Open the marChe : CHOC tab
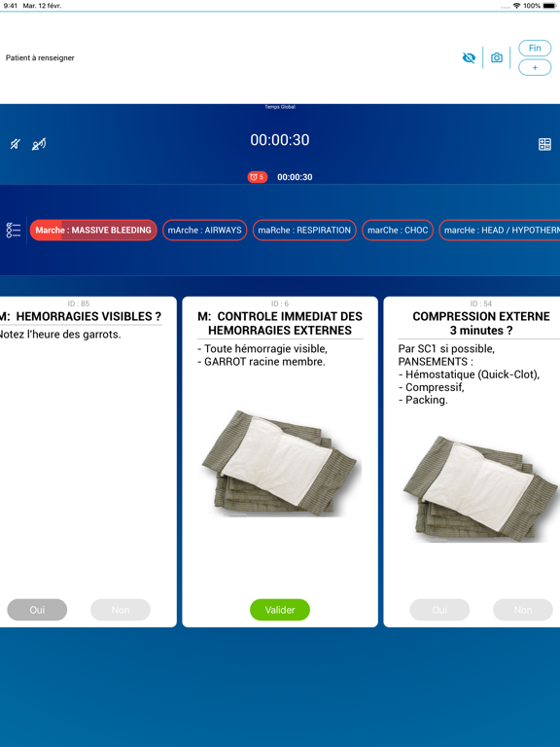The width and height of the screenshot is (560, 747). point(398,231)
